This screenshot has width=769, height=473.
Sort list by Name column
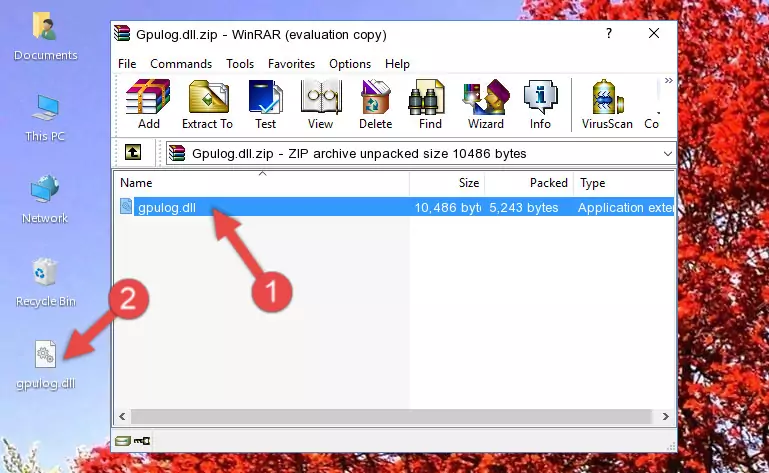coord(262,183)
